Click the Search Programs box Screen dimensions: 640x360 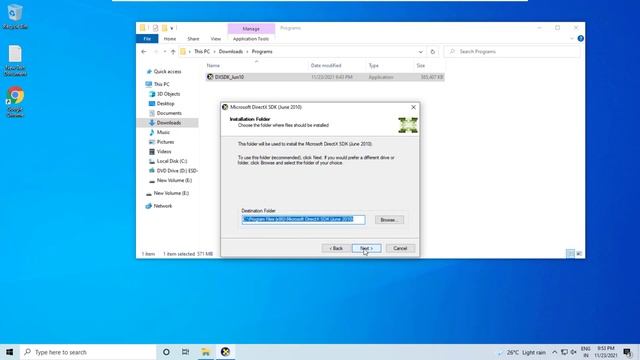click(x=512, y=51)
